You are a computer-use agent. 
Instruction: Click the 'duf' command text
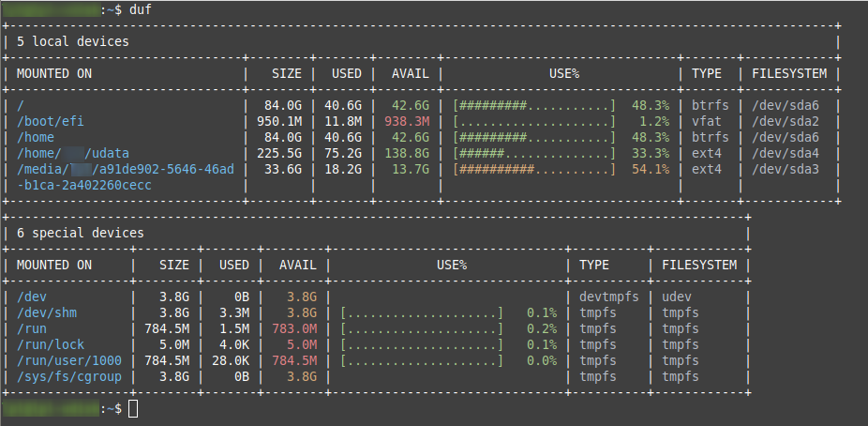[140, 10]
